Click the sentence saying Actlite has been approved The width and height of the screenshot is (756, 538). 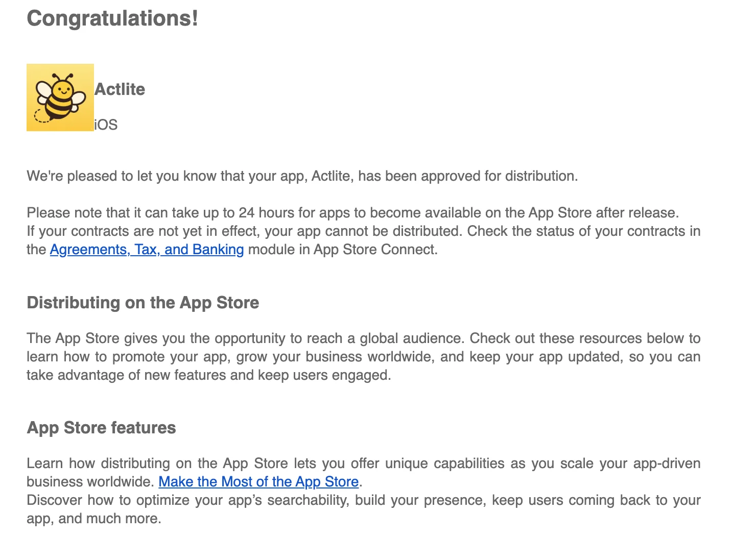302,176
